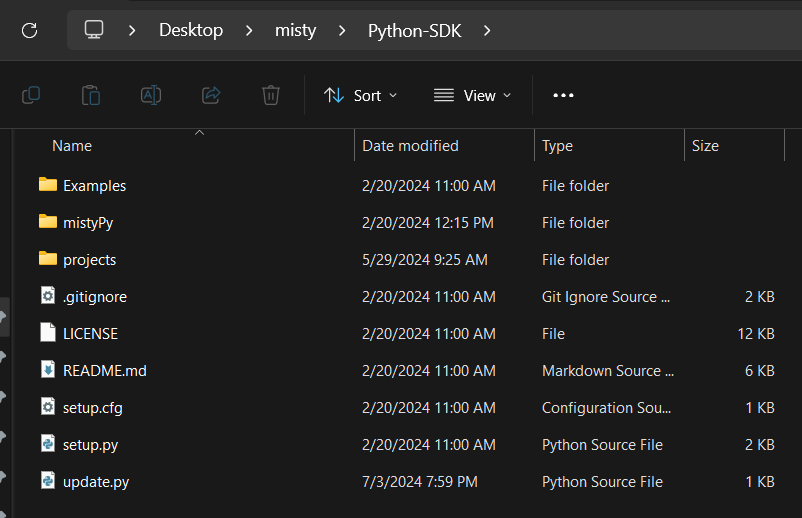The image size is (802, 518).
Task: Click the Refresh icon in address bar
Action: (x=29, y=30)
